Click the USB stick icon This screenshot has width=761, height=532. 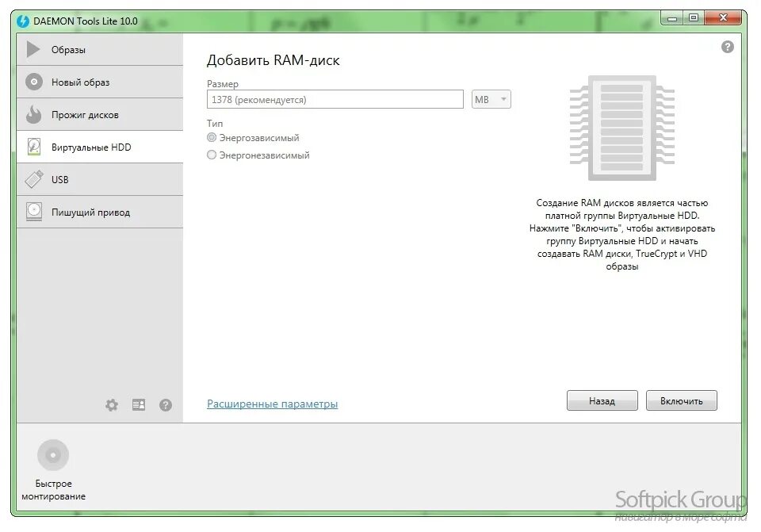(x=34, y=179)
